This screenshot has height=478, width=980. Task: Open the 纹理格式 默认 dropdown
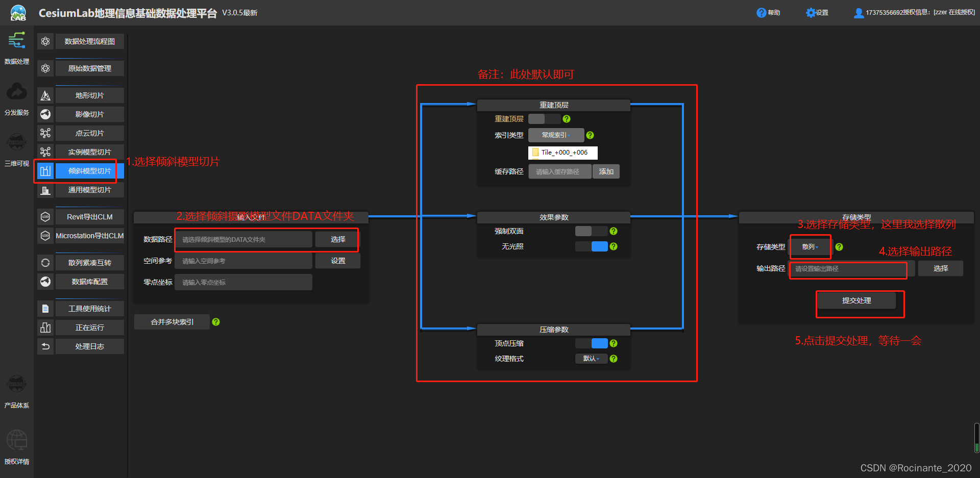pos(591,359)
